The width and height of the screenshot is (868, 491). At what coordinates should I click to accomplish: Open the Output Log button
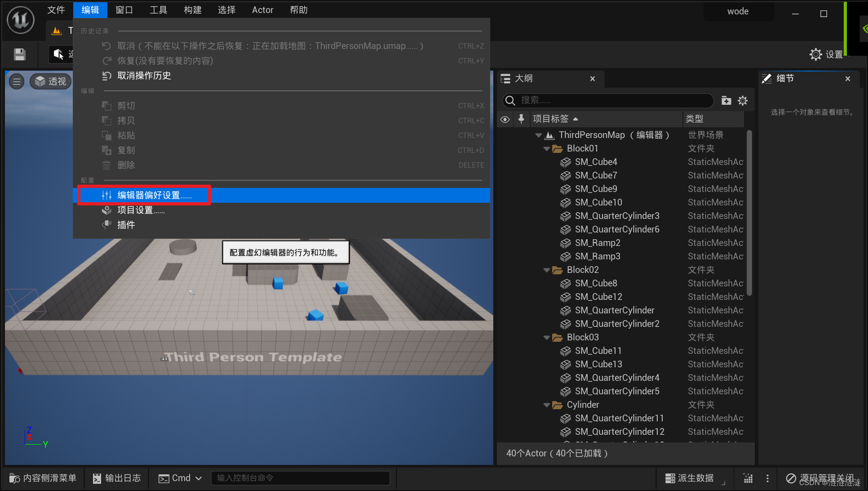pyautogui.click(x=116, y=478)
